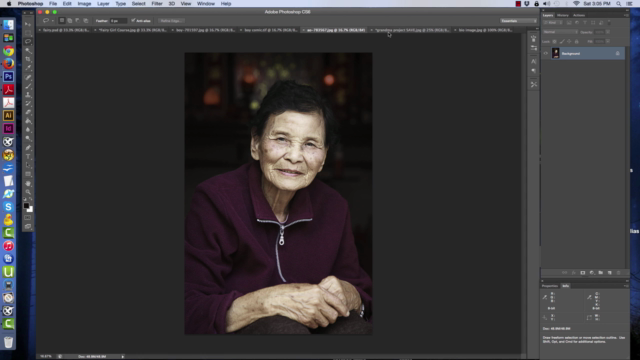
Task: Click the background white color swatch
Action: [30, 209]
